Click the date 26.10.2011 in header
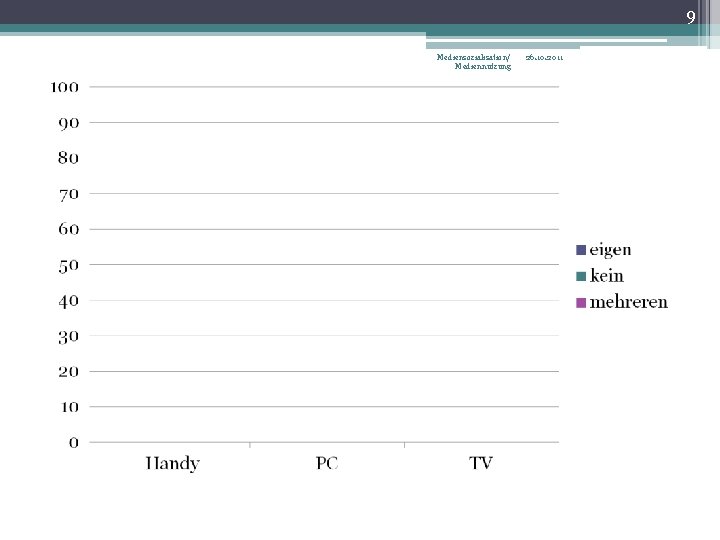Image resolution: width=720 pixels, height=540 pixels. pos(544,57)
